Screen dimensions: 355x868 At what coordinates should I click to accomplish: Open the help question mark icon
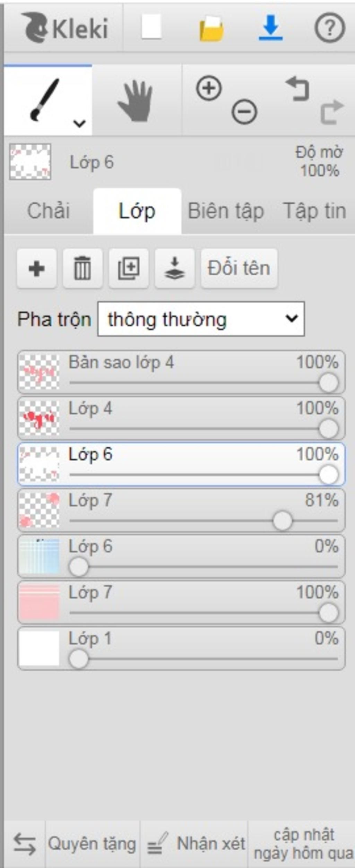[330, 27]
